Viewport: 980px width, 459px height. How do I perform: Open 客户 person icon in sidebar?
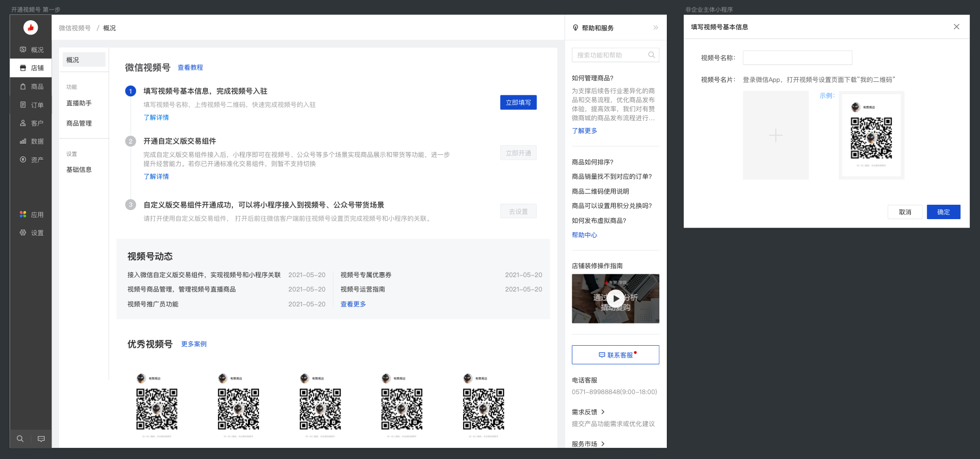point(23,123)
